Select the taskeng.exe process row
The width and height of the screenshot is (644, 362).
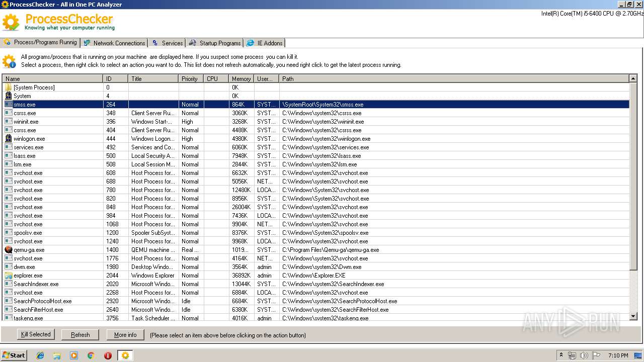[316, 318]
